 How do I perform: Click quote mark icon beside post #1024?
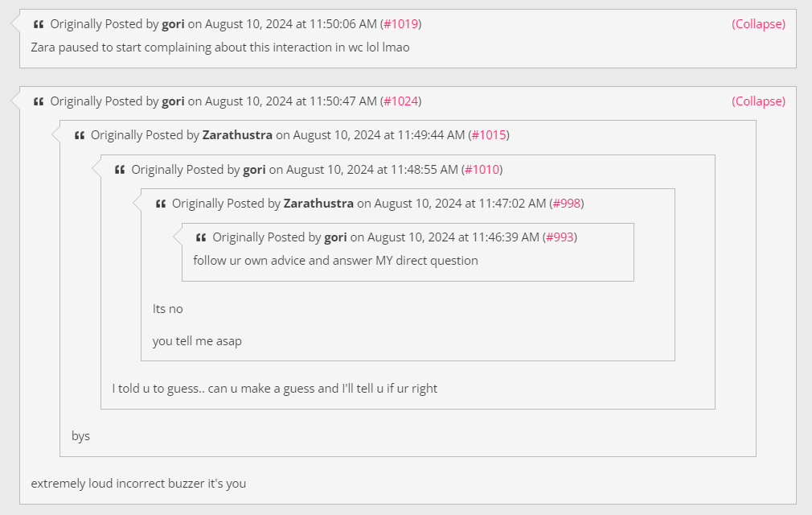coord(39,101)
